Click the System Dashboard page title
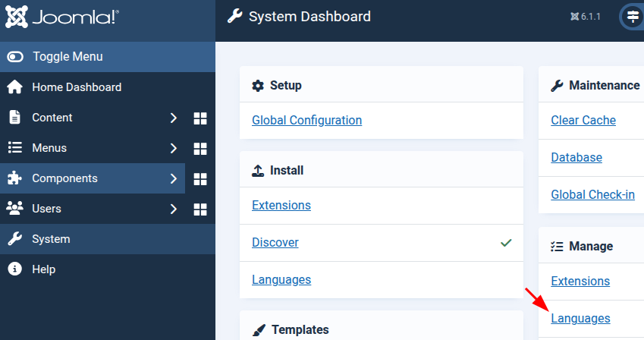 click(x=309, y=17)
